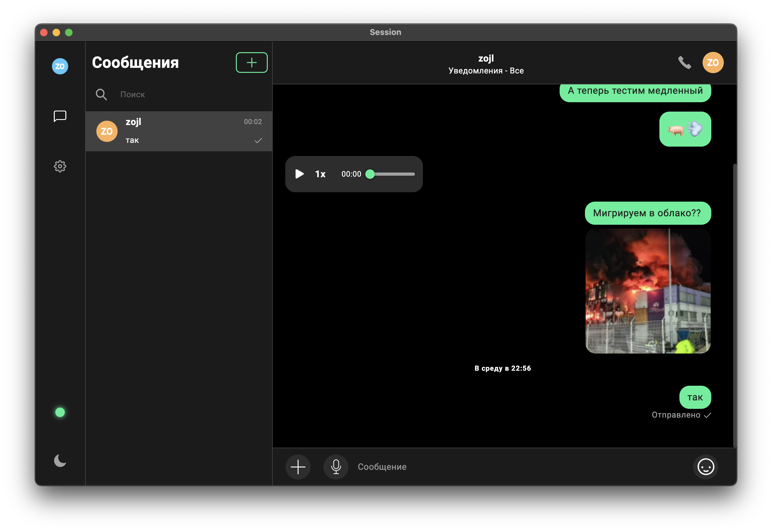Screen dimensions: 772x532
Task: Open your own profile avatar
Action: point(60,66)
